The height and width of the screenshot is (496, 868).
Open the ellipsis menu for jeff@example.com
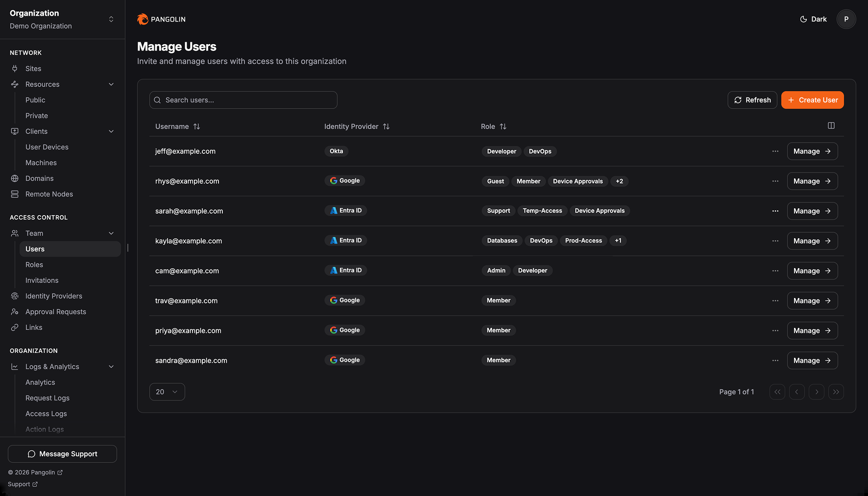coord(775,151)
